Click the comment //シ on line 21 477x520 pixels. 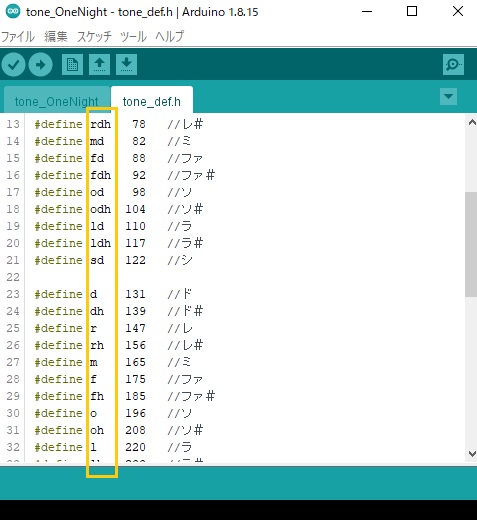click(180, 260)
